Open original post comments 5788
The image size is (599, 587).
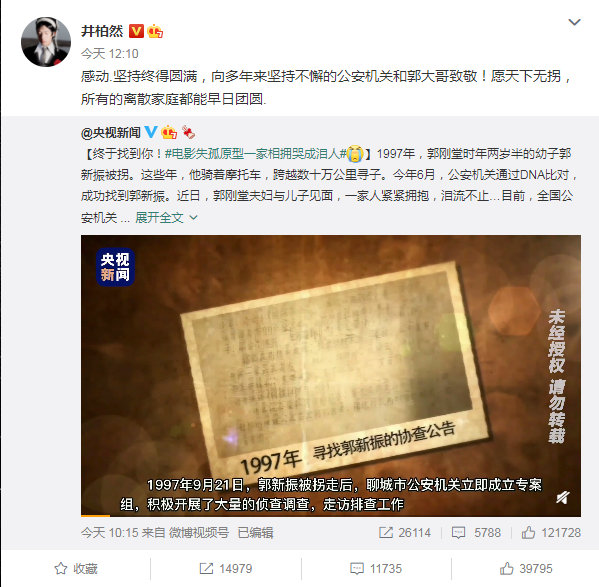tap(476, 533)
